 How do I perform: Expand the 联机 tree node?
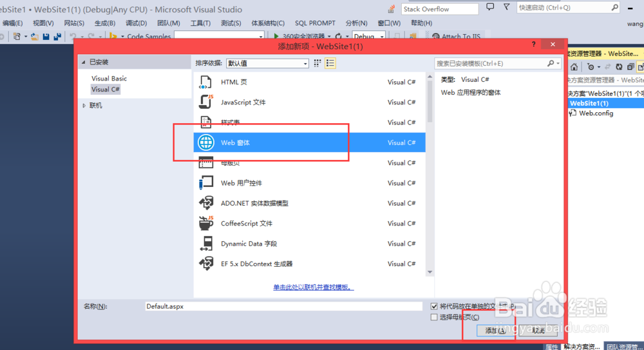84,106
